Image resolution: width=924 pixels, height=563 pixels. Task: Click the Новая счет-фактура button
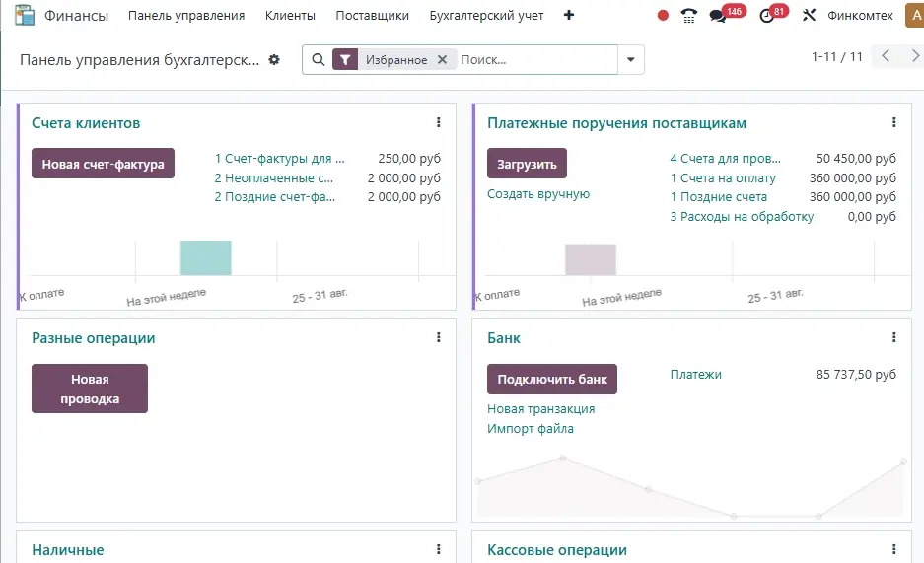pos(103,164)
